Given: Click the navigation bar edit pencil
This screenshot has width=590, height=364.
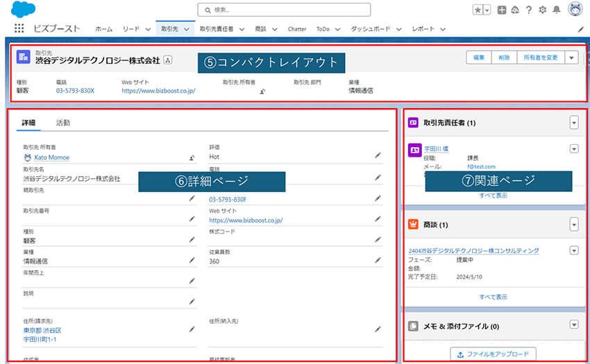Looking at the screenshot, I should [x=580, y=29].
